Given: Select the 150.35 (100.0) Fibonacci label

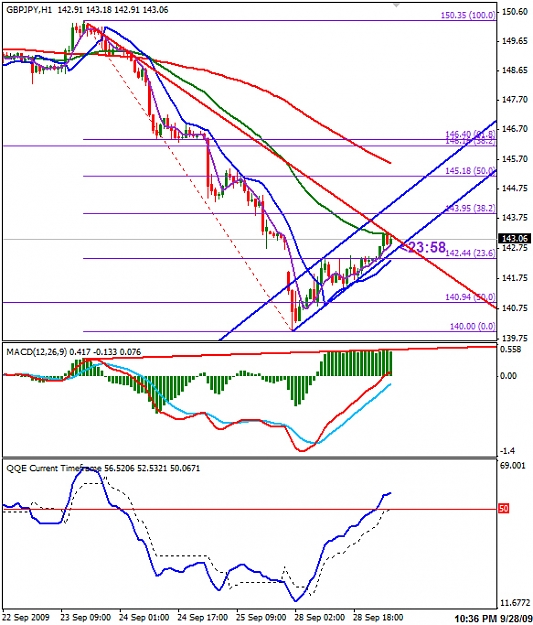Looking at the screenshot, I should (x=468, y=15).
